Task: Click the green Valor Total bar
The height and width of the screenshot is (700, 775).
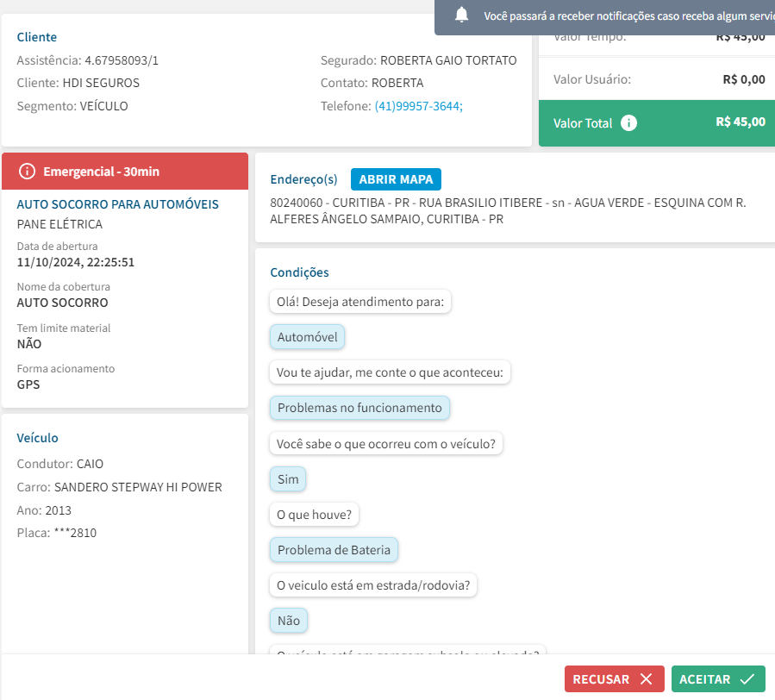Action: pyautogui.click(x=659, y=123)
